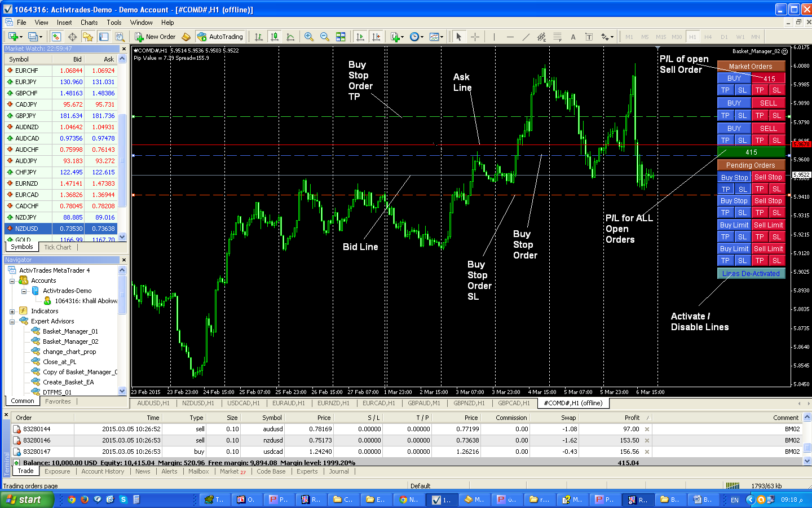The width and height of the screenshot is (812, 508).
Task: Click the Market Watch scrollbar down arrow
Action: point(122,237)
